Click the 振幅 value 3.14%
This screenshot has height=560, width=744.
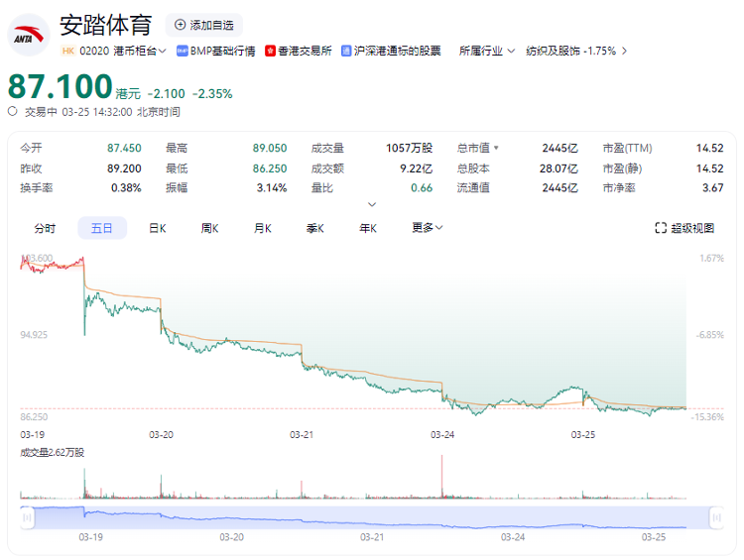click(272, 187)
